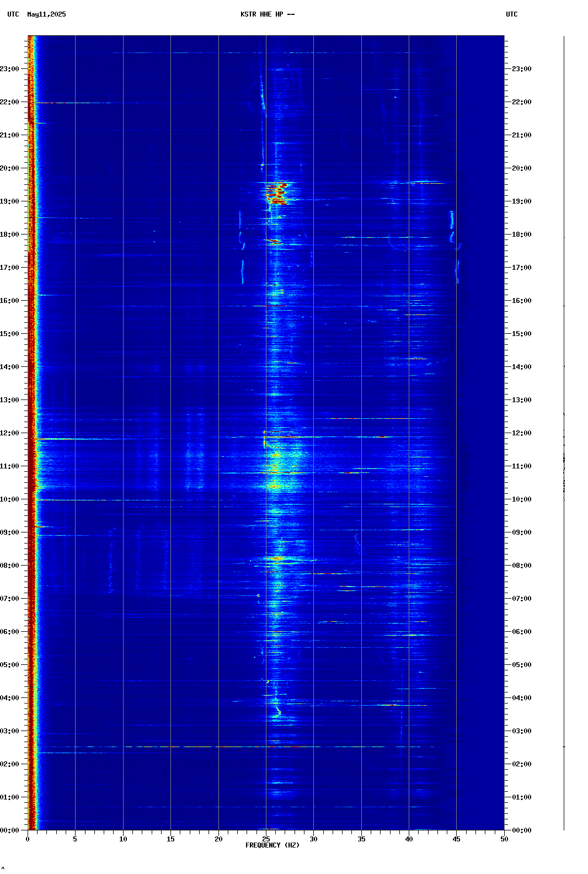Click 03:00 on the left time axis

click(x=9, y=731)
